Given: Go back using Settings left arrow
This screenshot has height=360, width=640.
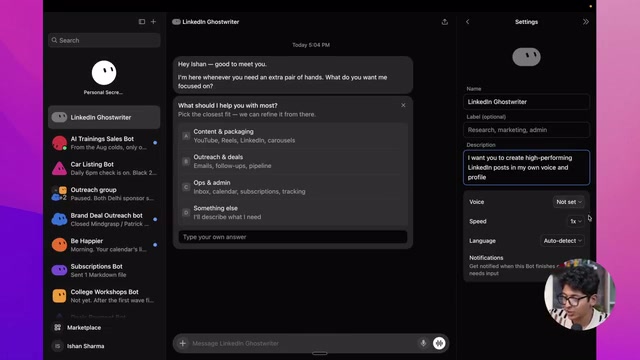Looking at the screenshot, I should pos(468,22).
